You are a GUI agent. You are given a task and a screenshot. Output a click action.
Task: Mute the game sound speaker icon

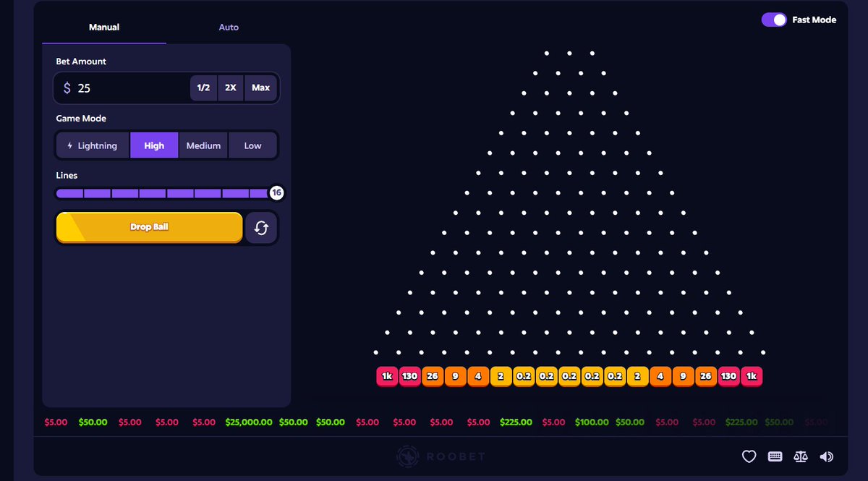(x=826, y=456)
